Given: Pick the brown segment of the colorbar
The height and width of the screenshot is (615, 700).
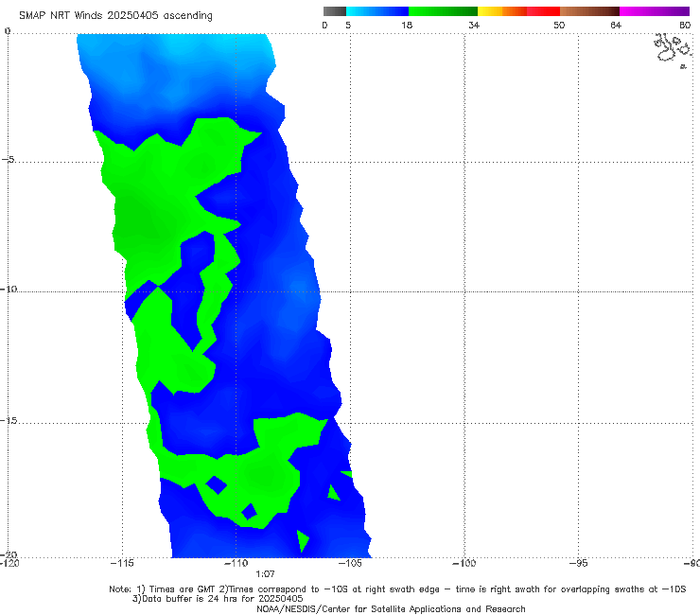Looking at the screenshot, I should [589, 11].
